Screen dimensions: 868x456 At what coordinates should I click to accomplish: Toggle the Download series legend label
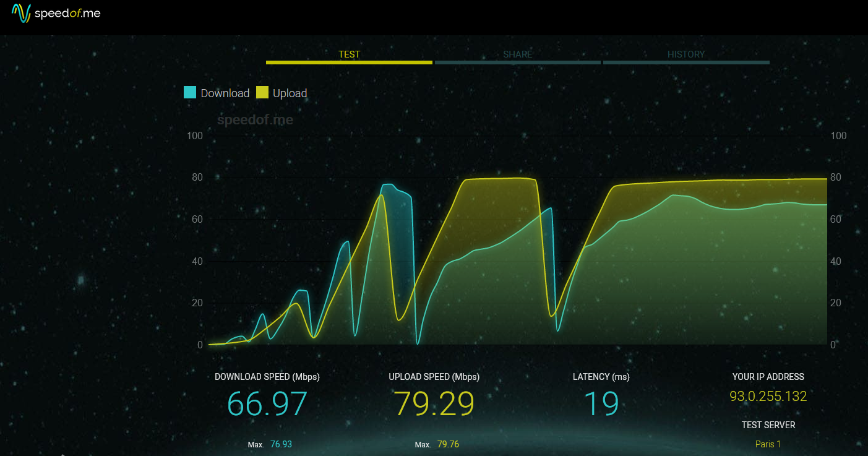(x=225, y=93)
